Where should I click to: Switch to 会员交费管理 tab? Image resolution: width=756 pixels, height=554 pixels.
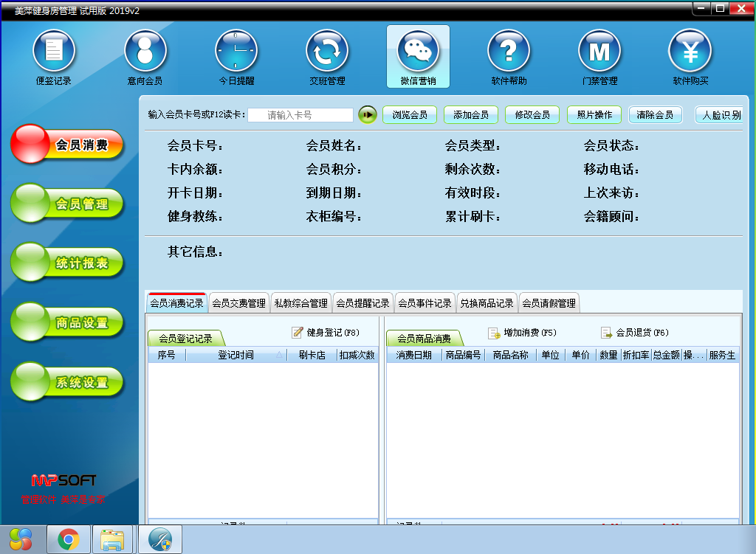(x=238, y=303)
